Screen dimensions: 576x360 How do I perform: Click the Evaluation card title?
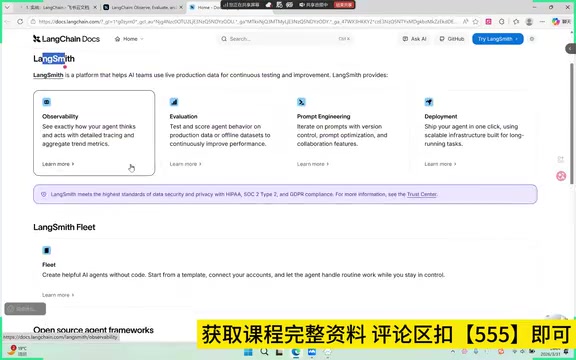pos(183,116)
